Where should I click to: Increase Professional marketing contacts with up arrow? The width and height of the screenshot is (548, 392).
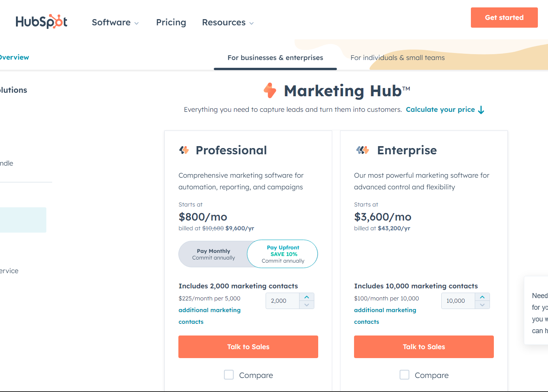tap(307, 297)
